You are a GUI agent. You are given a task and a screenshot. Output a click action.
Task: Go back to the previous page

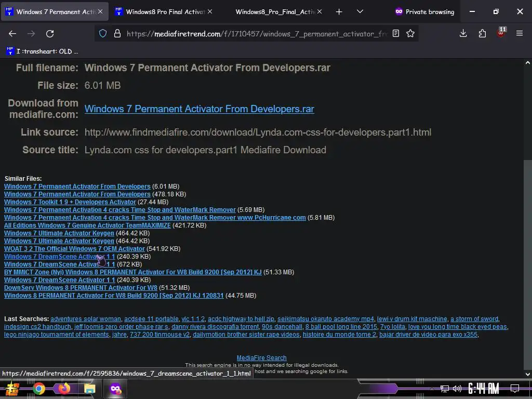click(12, 34)
